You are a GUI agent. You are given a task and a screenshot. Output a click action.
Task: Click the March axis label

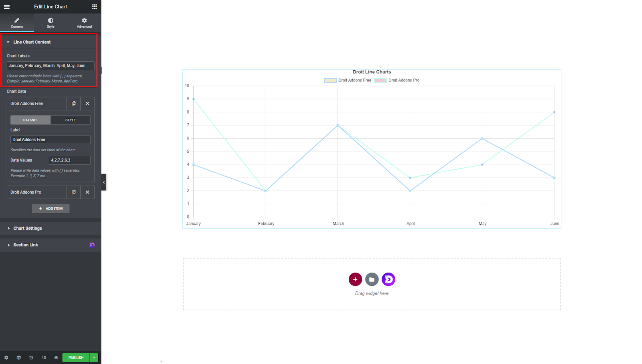(x=338, y=224)
